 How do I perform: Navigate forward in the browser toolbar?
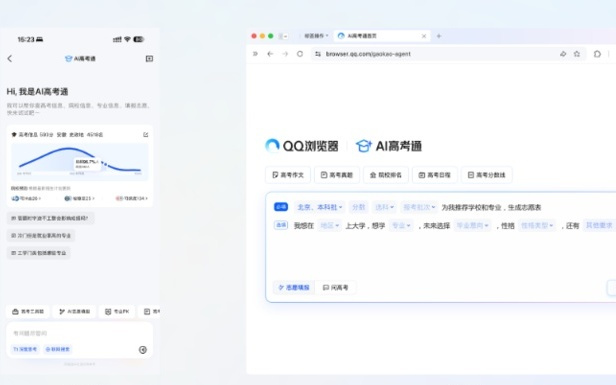(285, 54)
